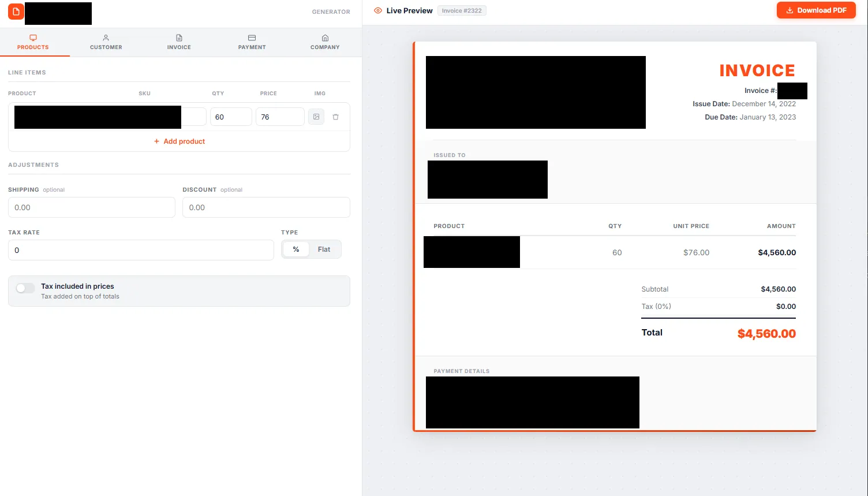Select the Flat tax type option
This screenshot has width=868, height=496.
coord(324,249)
